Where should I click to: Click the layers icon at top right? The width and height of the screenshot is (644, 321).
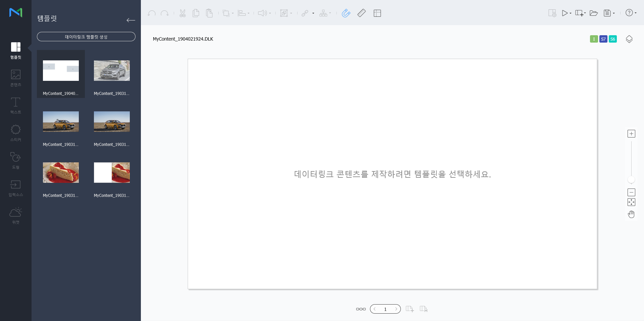(x=629, y=39)
